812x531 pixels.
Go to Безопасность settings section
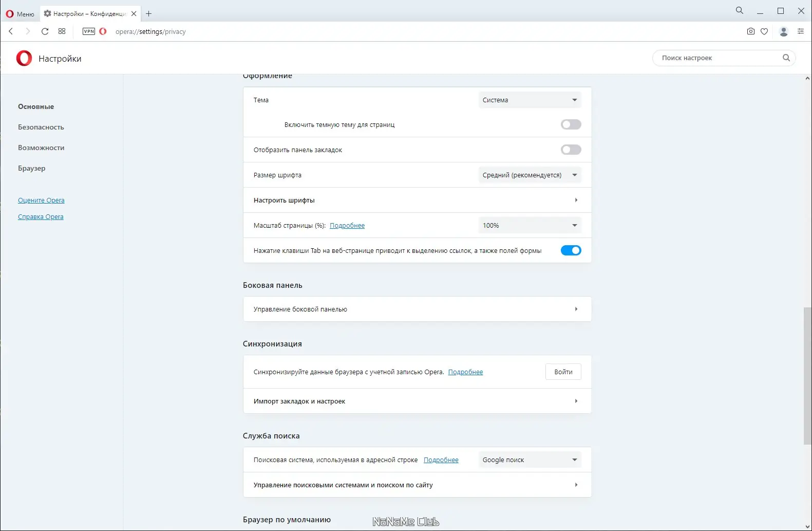pos(41,127)
